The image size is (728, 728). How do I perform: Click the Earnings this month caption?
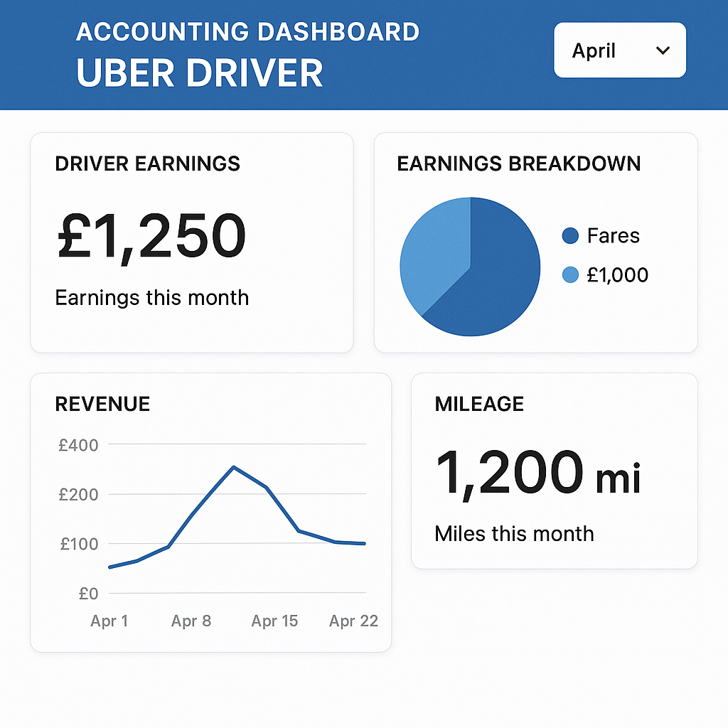152,298
